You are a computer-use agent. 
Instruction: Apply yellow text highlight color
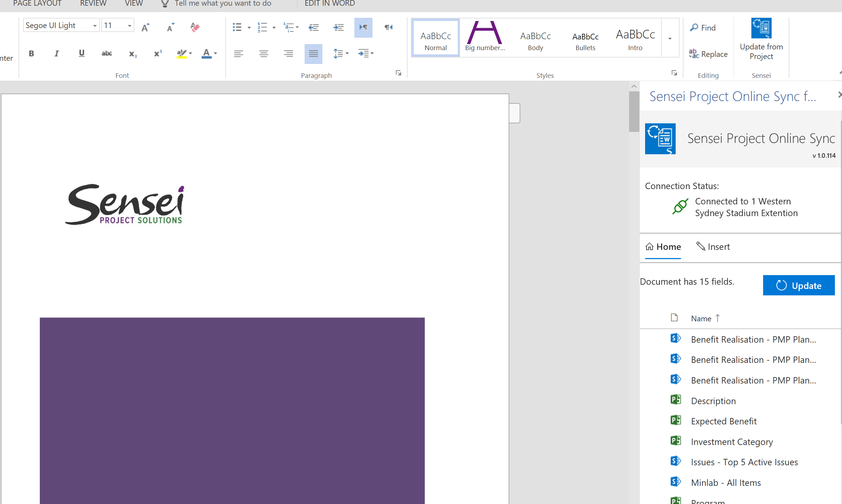coord(181,54)
